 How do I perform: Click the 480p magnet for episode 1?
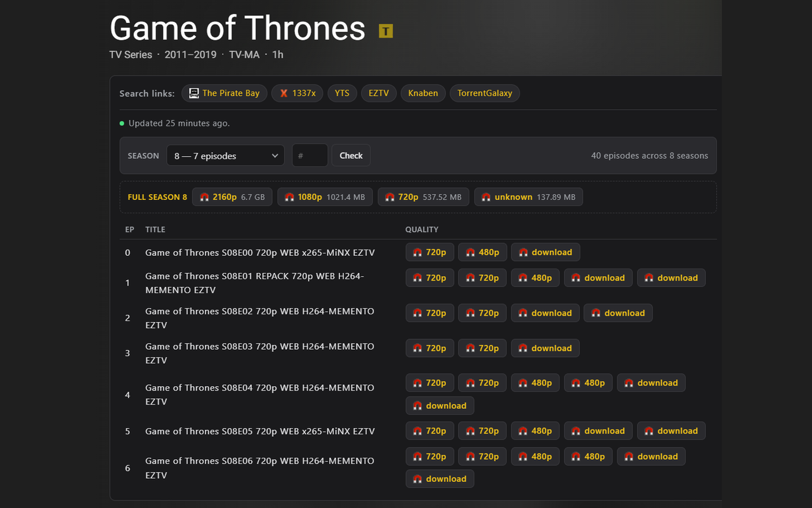pyautogui.click(x=535, y=277)
